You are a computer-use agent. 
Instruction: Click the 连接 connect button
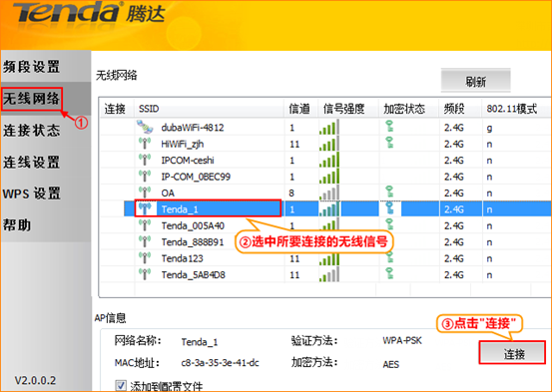pyautogui.click(x=513, y=353)
